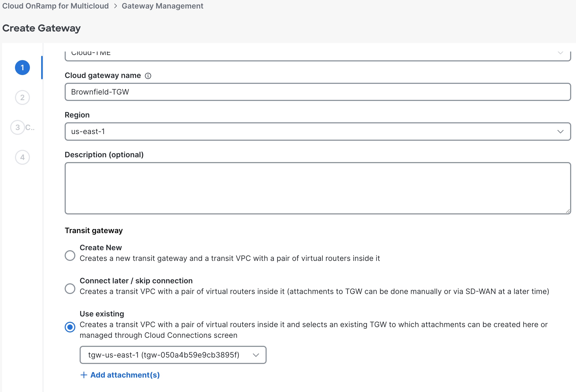The height and width of the screenshot is (392, 576).
Task: Click the plus icon beside Add attachment(s)
Action: 84,375
